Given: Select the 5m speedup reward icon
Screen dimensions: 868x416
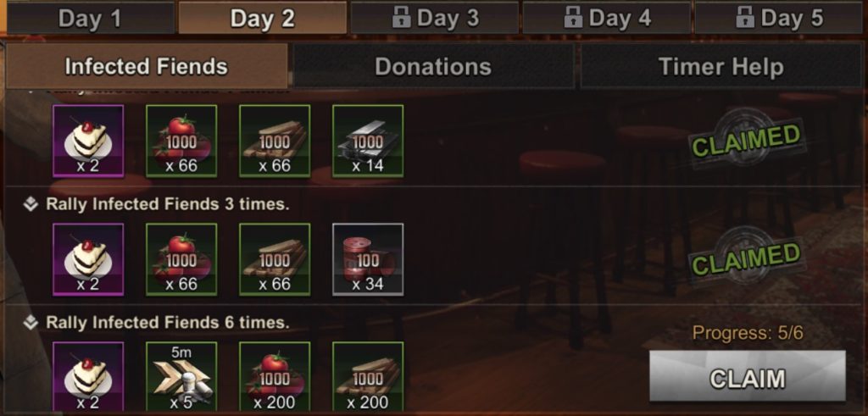Looking at the screenshot, I should (181, 378).
